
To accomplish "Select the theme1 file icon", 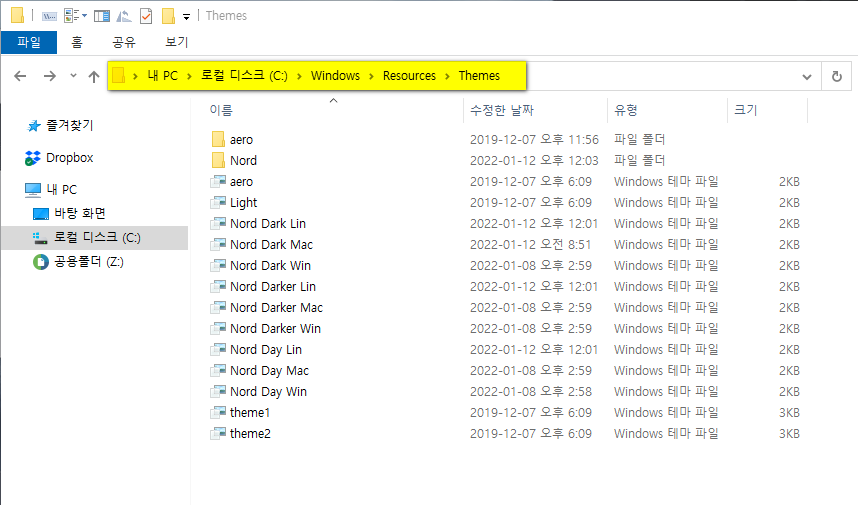I will 218,412.
